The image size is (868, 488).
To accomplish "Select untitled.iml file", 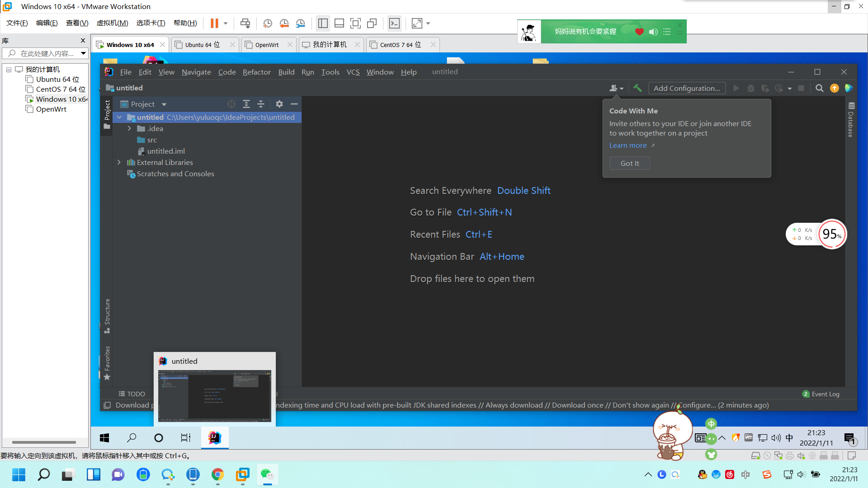I will tap(165, 151).
